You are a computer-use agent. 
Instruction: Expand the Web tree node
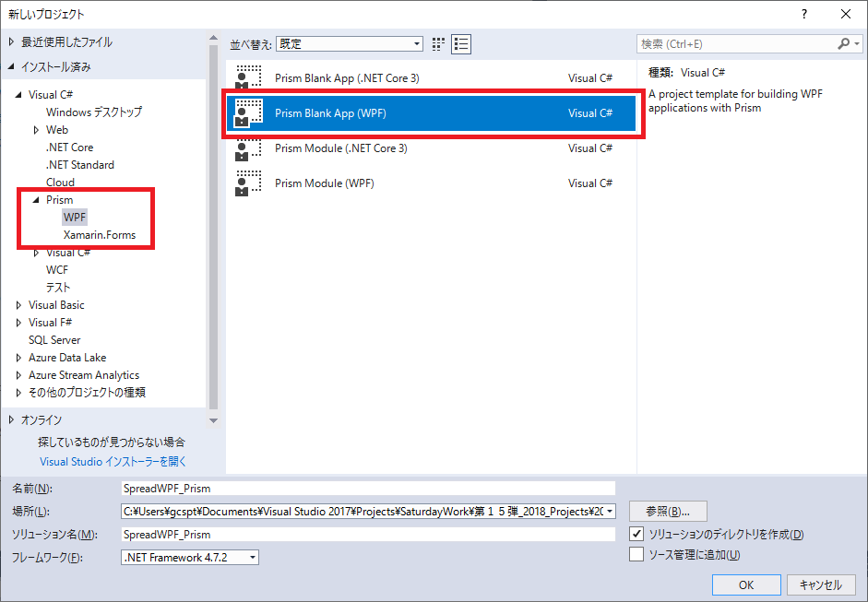pos(37,130)
